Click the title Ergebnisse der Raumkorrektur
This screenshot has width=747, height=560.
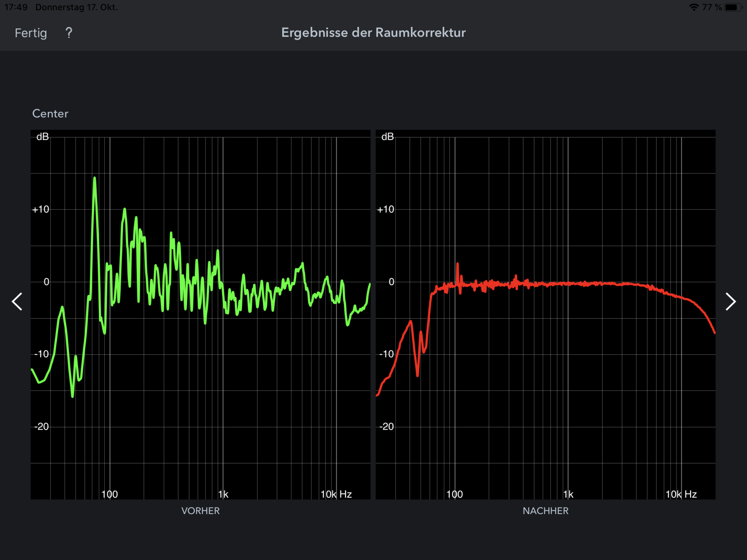[373, 33]
